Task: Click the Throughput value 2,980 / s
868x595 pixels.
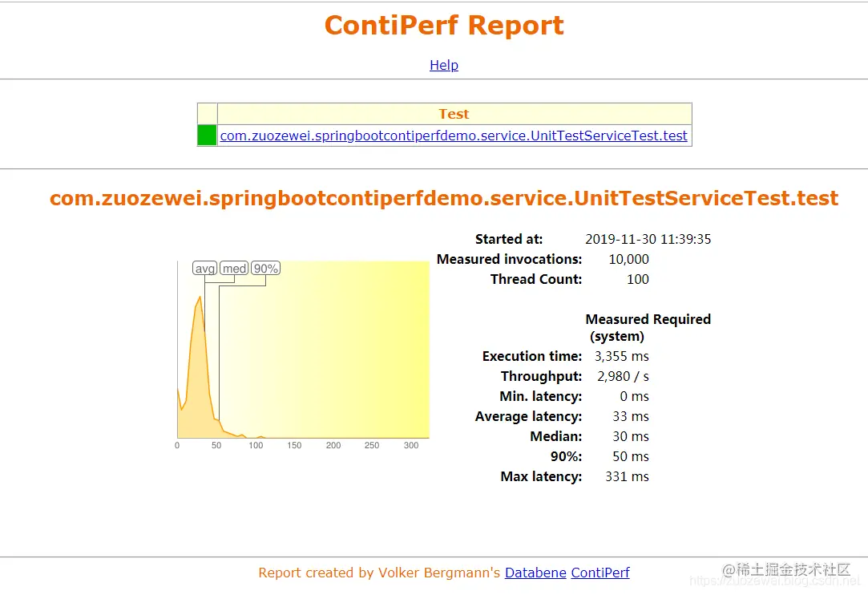Action: [623, 376]
